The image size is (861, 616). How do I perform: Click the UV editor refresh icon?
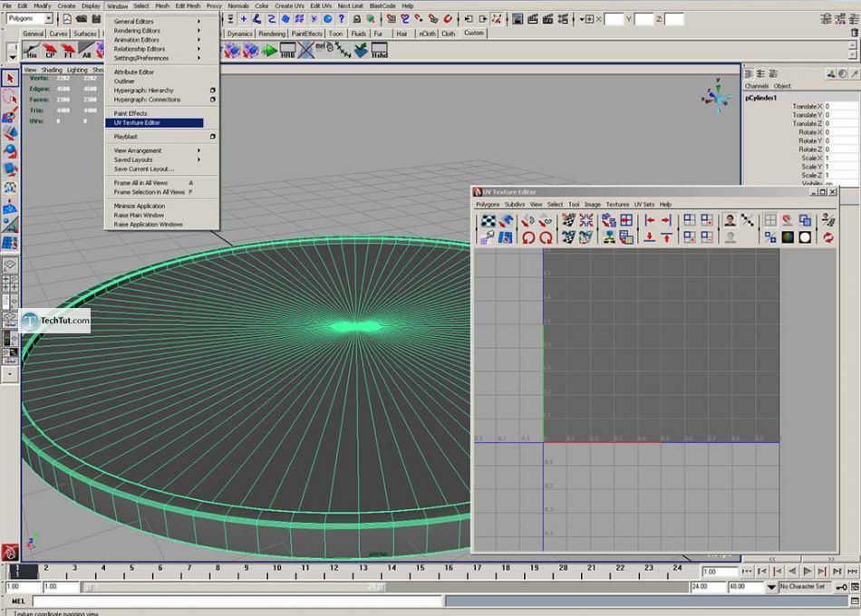pos(828,237)
